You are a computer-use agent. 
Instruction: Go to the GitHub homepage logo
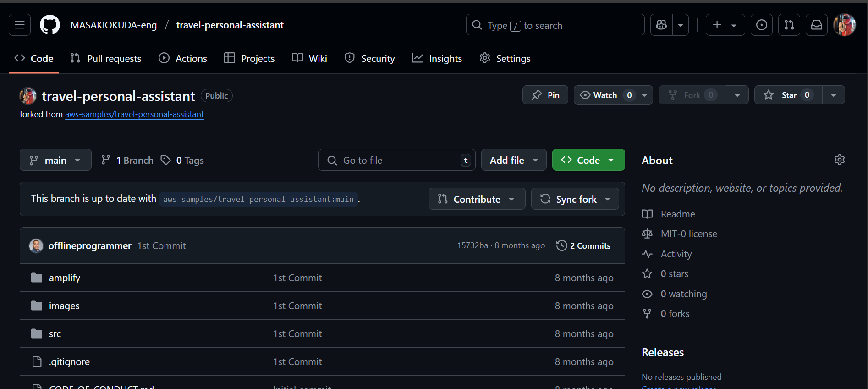pyautogui.click(x=50, y=25)
